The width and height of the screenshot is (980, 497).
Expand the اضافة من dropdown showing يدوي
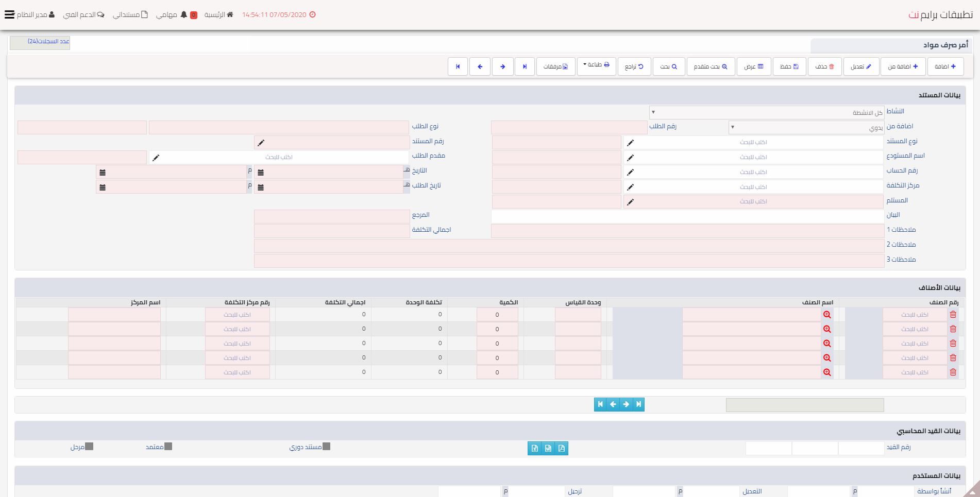coord(807,127)
